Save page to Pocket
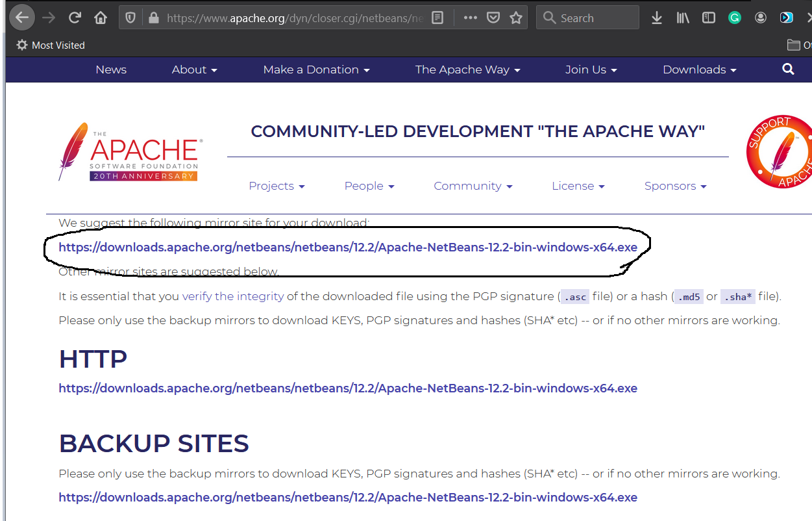Image resolution: width=812 pixels, height=521 pixels. coord(493,18)
